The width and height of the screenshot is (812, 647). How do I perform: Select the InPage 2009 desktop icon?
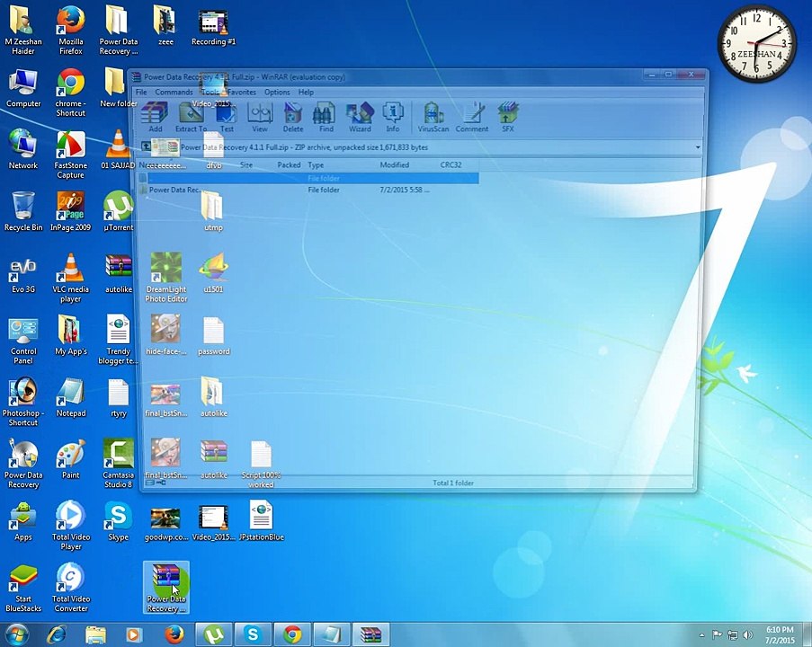click(x=71, y=211)
